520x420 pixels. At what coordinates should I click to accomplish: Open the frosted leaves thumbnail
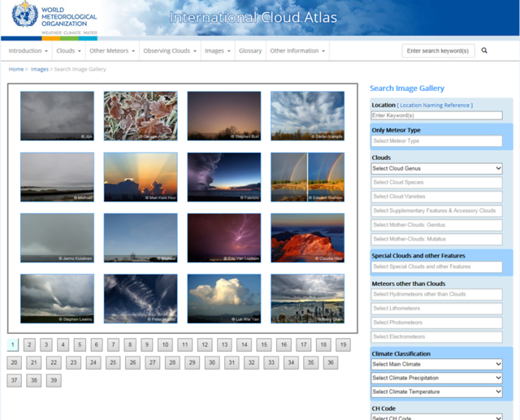[141, 116]
